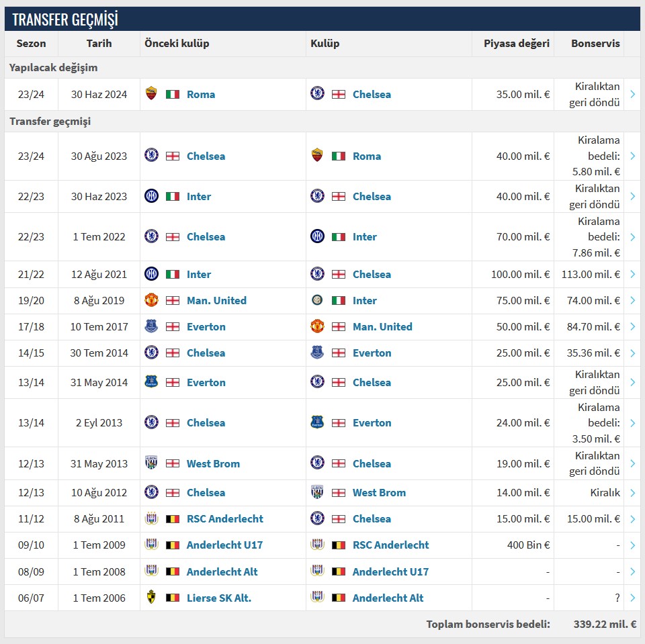Expand the 12 Ağu 2021 transfer details arrow

click(x=632, y=274)
